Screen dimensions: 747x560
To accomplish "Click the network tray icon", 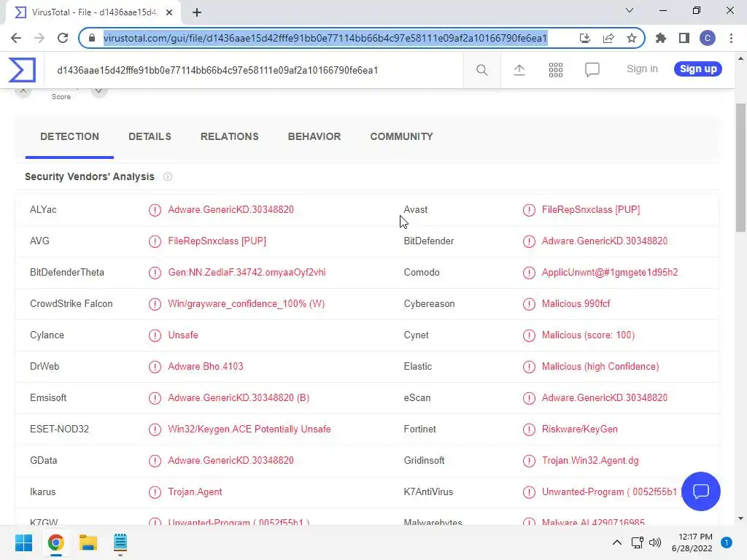I will (637, 542).
